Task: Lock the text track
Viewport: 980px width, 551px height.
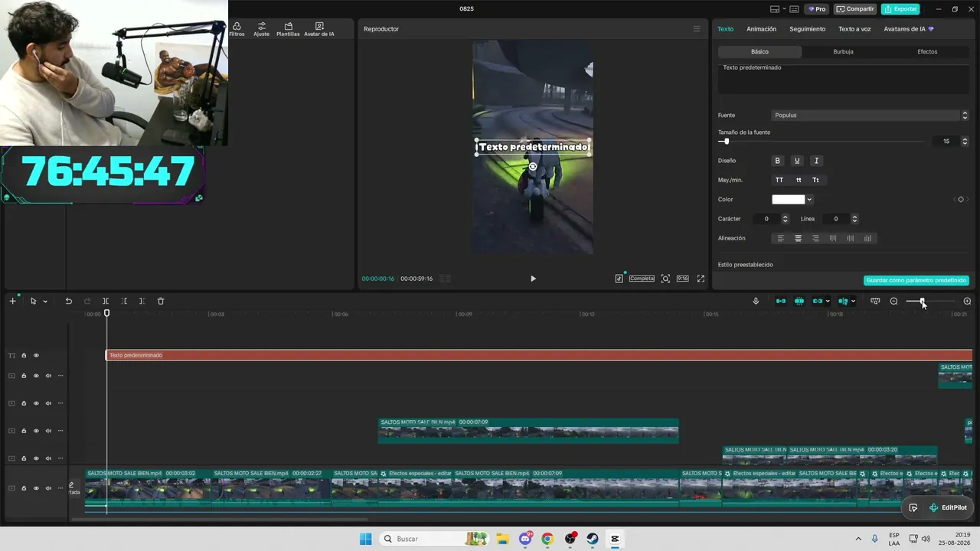Action: coord(24,355)
